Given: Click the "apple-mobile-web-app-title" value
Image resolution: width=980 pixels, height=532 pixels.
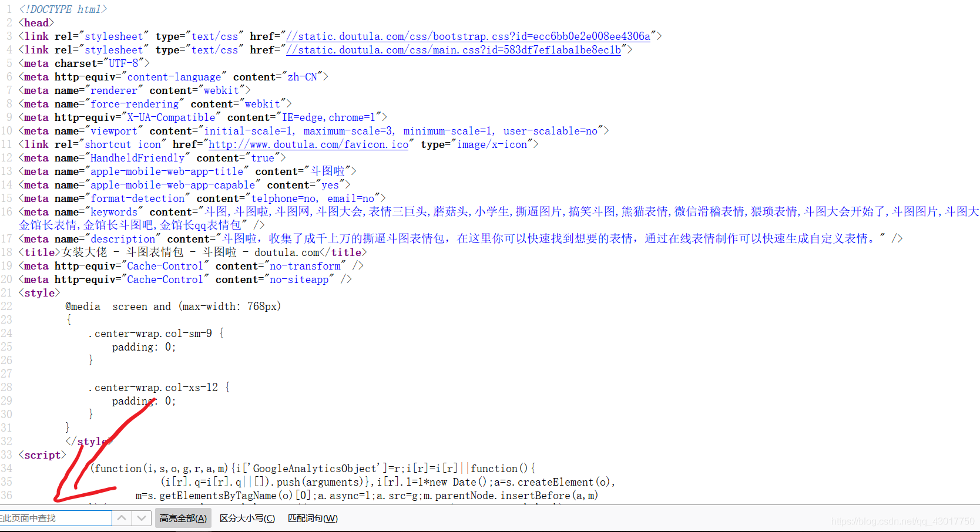Looking at the screenshot, I should 167,171.
